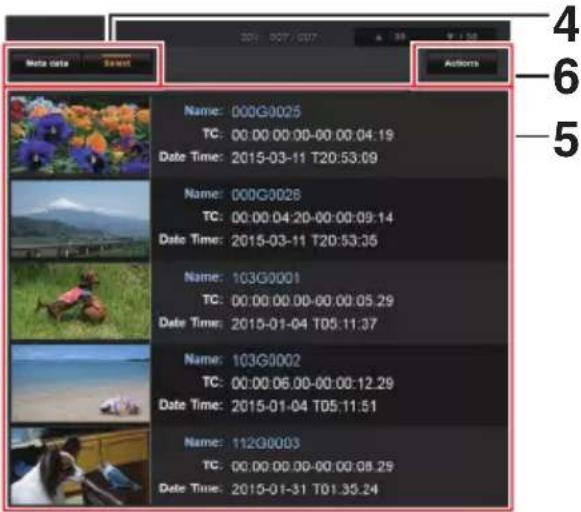This screenshot has width=581, height=512.
Task: Click clip name 000G0026
Action: tap(266, 195)
